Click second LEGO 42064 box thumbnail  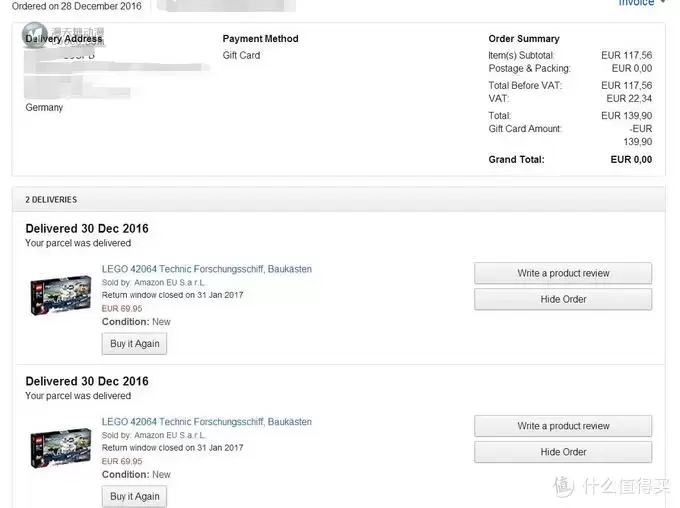click(60, 448)
